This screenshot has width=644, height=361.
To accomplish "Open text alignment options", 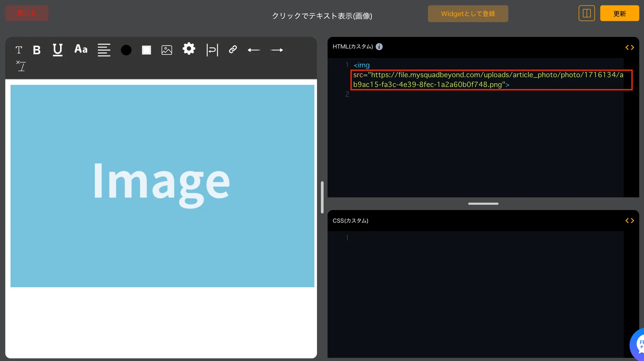I will coord(104,50).
